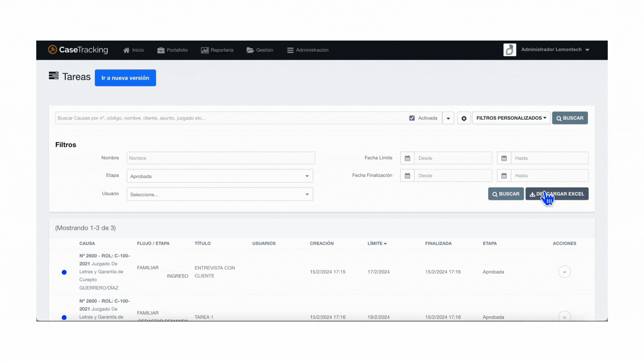Click blue status dot for ENTREVISTA CON CLIENTE row
The image size is (644, 362).
click(64, 272)
